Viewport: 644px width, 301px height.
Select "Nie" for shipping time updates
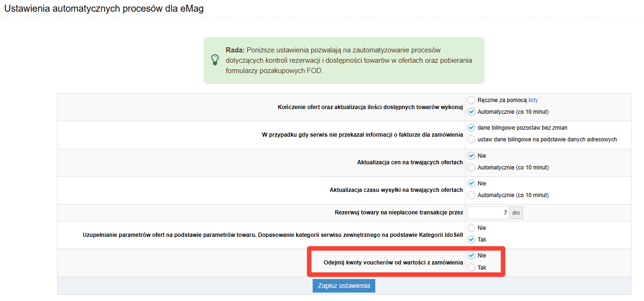[471, 184]
